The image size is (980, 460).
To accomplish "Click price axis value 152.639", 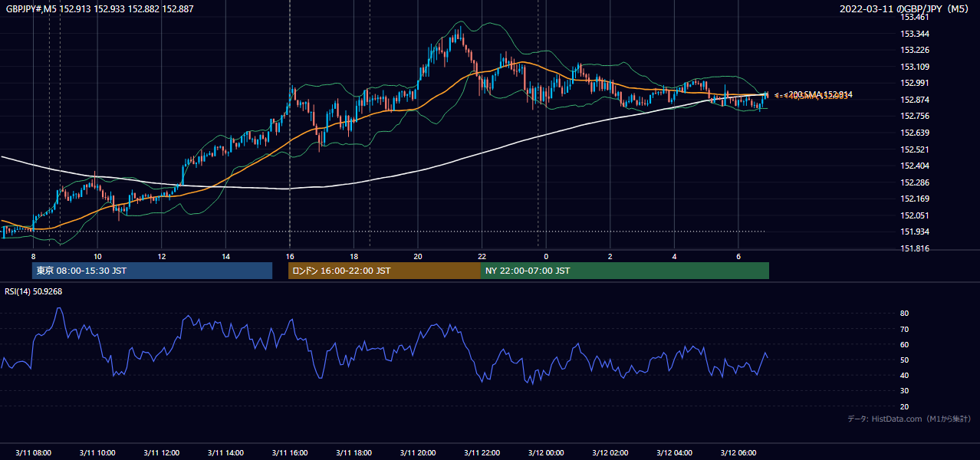I will [915, 133].
